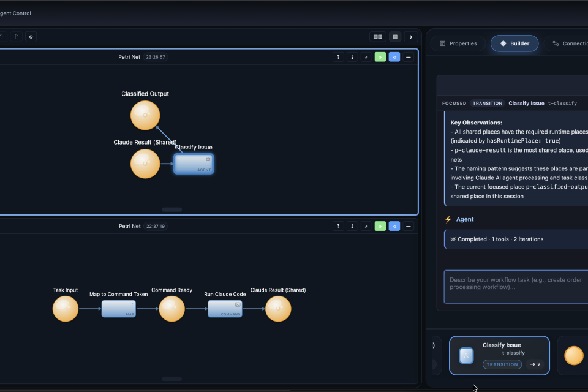Collapse the bottom Petri Net panel with the minus button
Viewport: 588px width, 392px height.
point(409,226)
